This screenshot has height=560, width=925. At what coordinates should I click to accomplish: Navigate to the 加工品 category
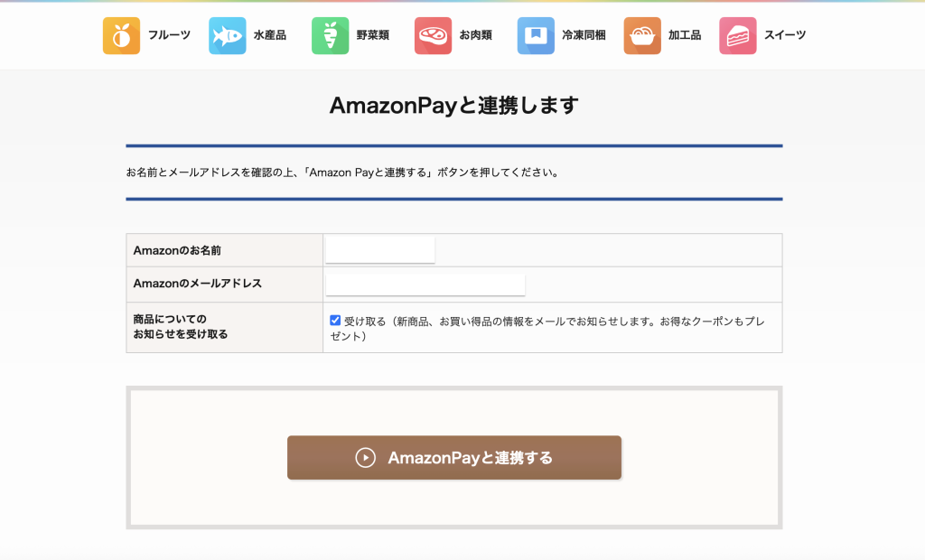click(684, 36)
